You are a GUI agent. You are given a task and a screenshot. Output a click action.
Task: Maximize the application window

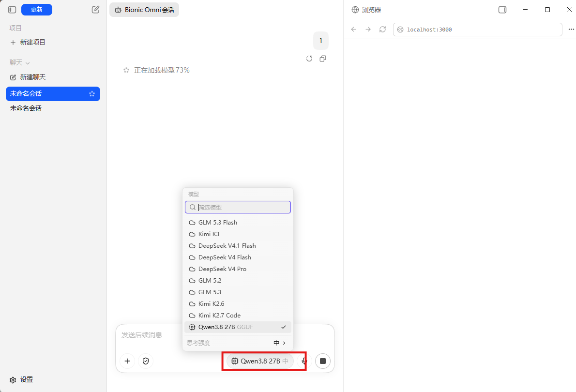point(547,10)
